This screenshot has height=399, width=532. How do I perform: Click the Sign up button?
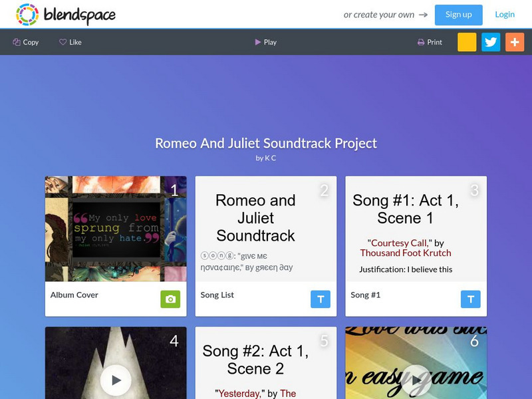458,15
